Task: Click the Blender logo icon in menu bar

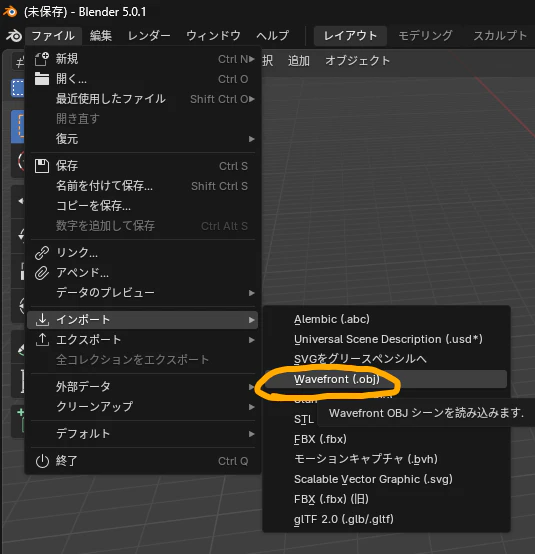Action: [x=14, y=36]
